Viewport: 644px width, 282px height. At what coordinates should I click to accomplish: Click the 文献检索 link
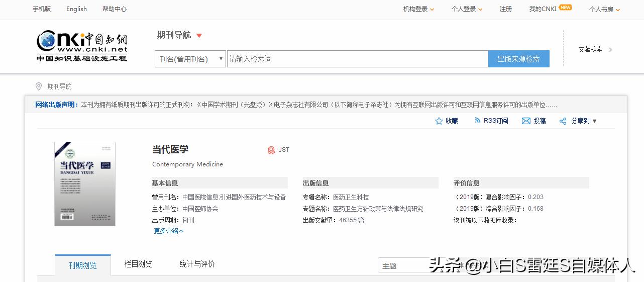[590, 50]
